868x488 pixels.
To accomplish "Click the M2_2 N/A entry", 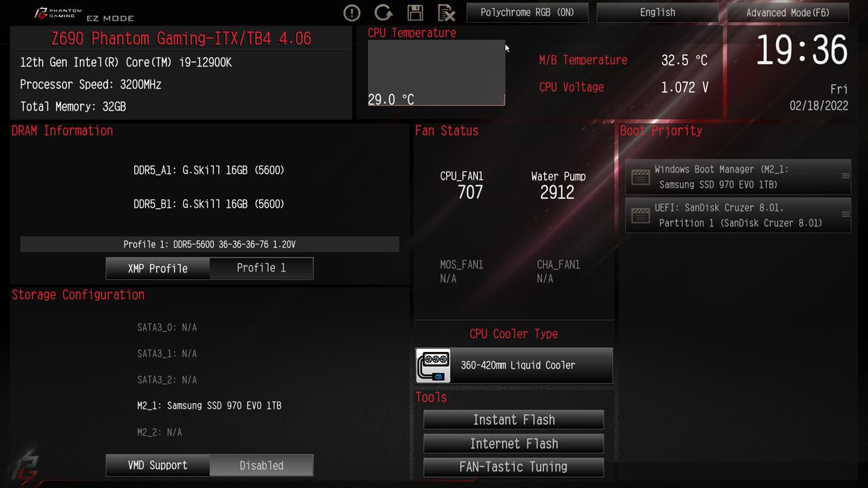I will click(x=160, y=432).
